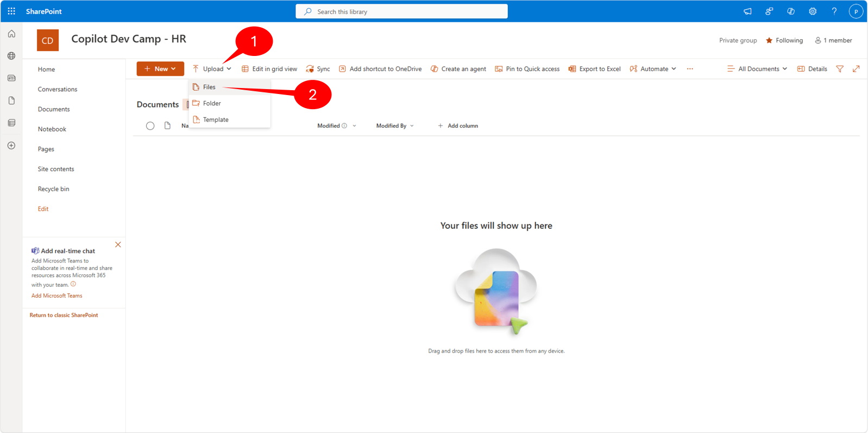
Task: Open the Help question mark icon
Action: click(834, 11)
